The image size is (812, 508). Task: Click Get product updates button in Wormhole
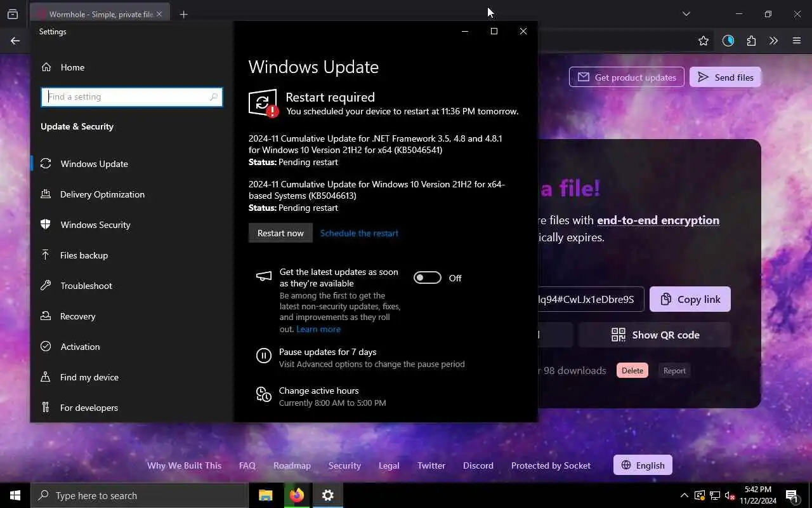tap(627, 77)
